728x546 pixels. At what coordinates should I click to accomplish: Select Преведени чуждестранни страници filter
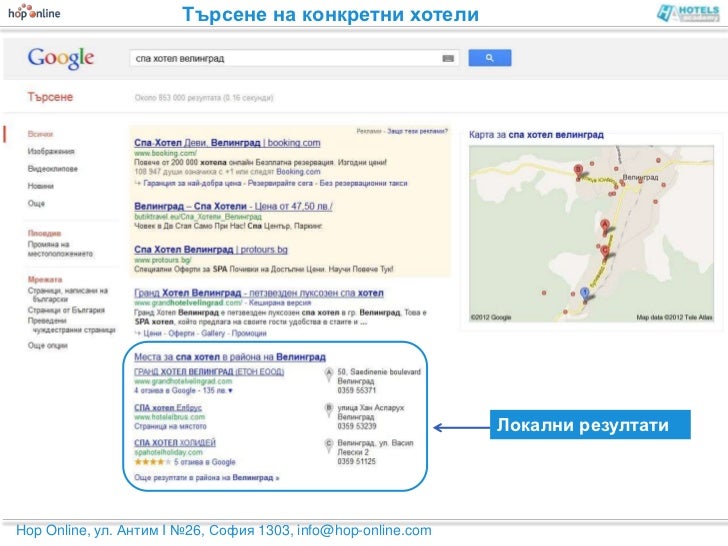(x=71, y=325)
